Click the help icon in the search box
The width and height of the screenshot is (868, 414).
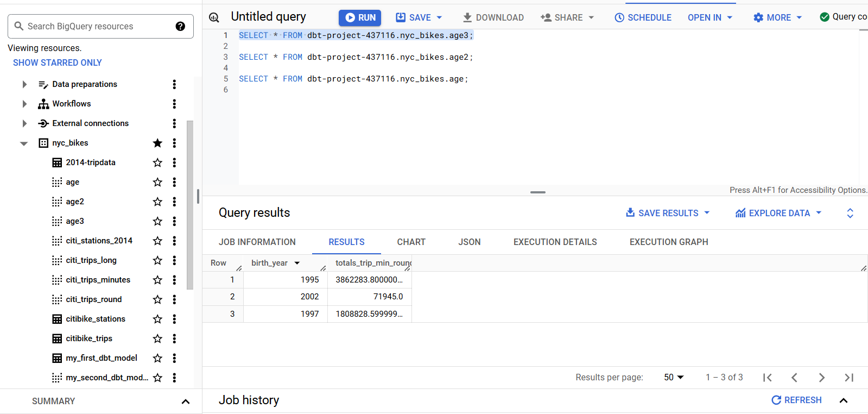click(180, 26)
